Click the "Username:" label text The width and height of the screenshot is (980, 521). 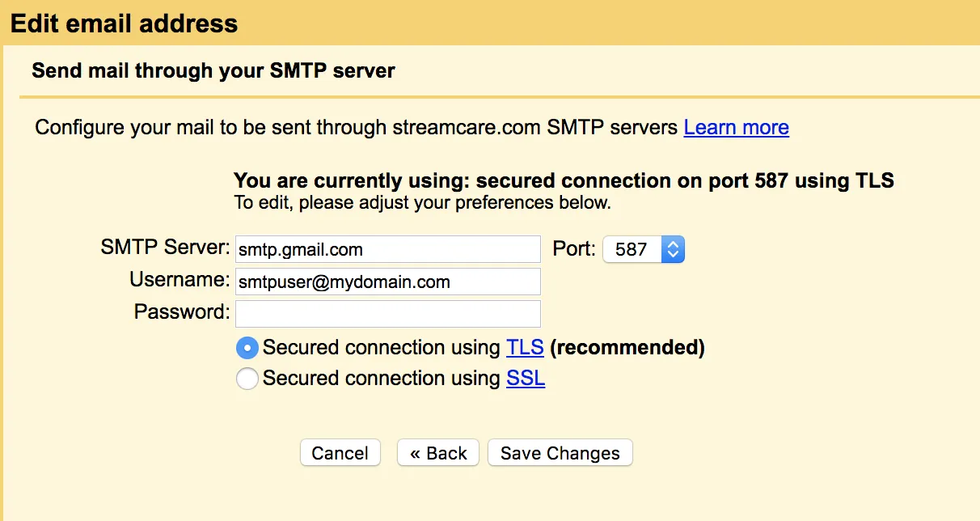[x=180, y=280]
